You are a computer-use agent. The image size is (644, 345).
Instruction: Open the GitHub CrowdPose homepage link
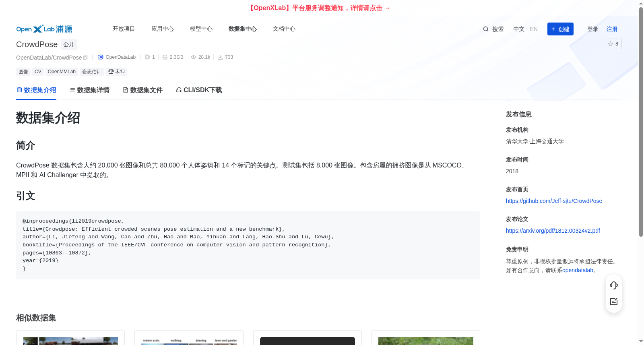(554, 201)
